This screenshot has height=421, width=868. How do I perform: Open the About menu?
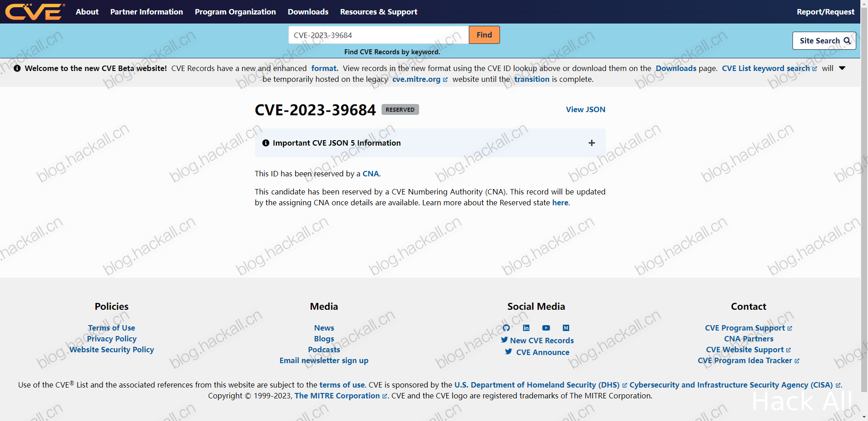point(87,12)
